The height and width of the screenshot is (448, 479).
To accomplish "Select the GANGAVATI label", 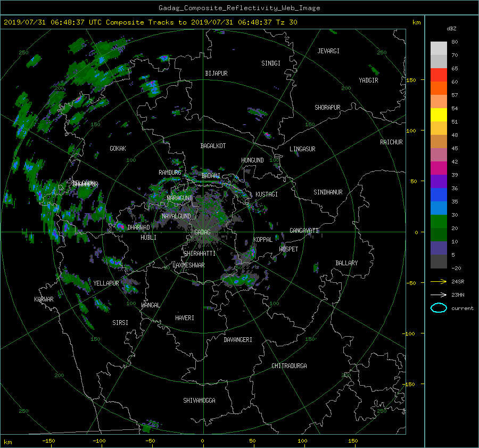I will [304, 231].
